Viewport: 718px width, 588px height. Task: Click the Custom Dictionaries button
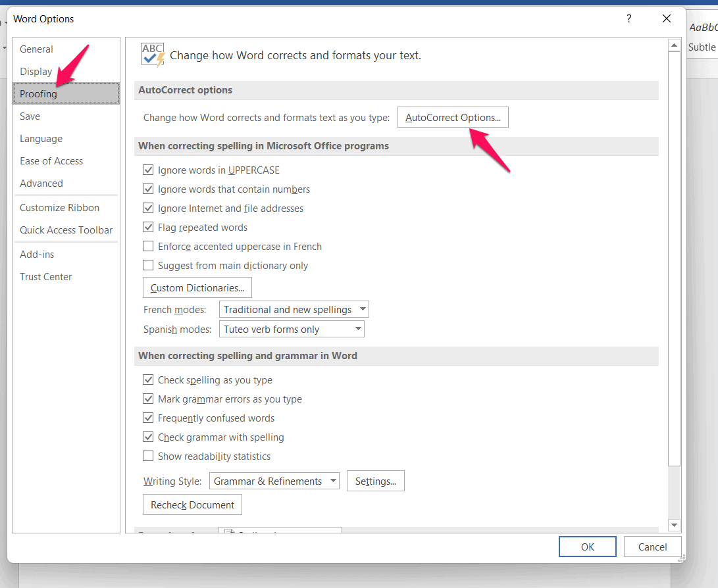pyautogui.click(x=197, y=288)
